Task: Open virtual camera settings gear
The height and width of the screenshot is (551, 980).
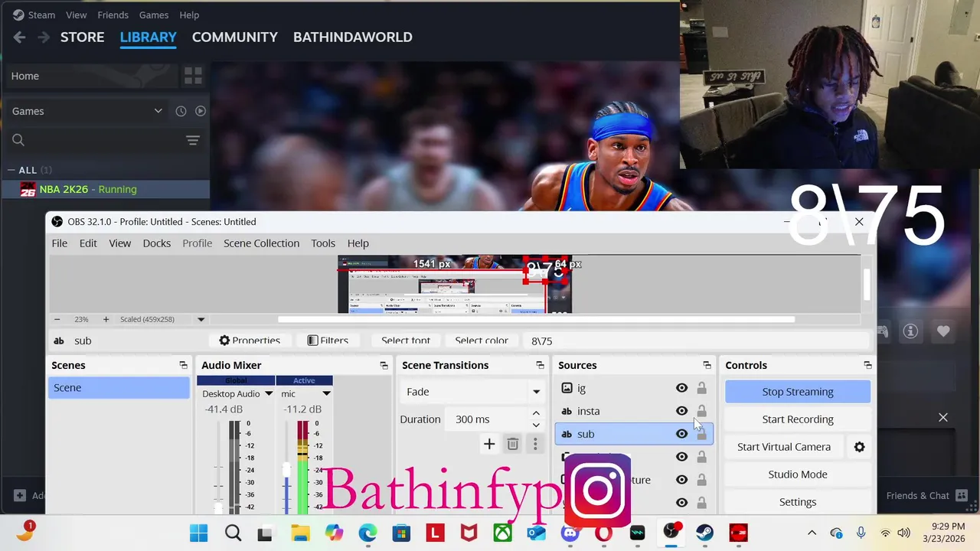Action: [859, 447]
